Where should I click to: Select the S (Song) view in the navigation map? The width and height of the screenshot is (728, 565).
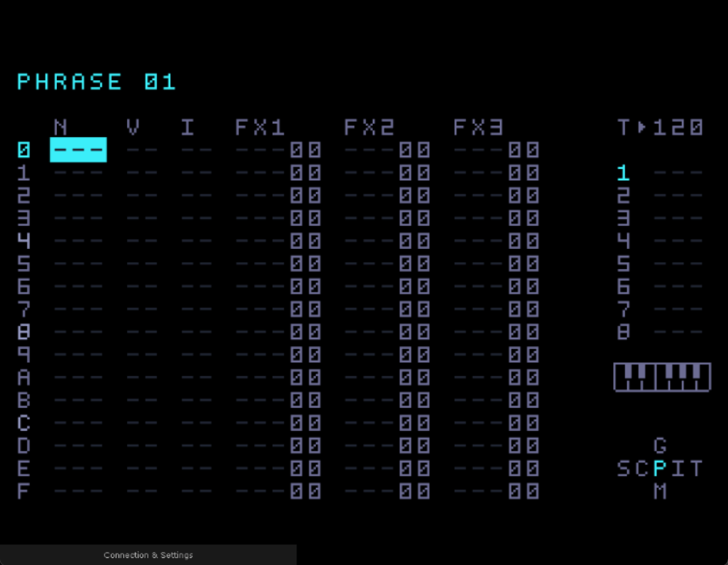[x=623, y=469]
